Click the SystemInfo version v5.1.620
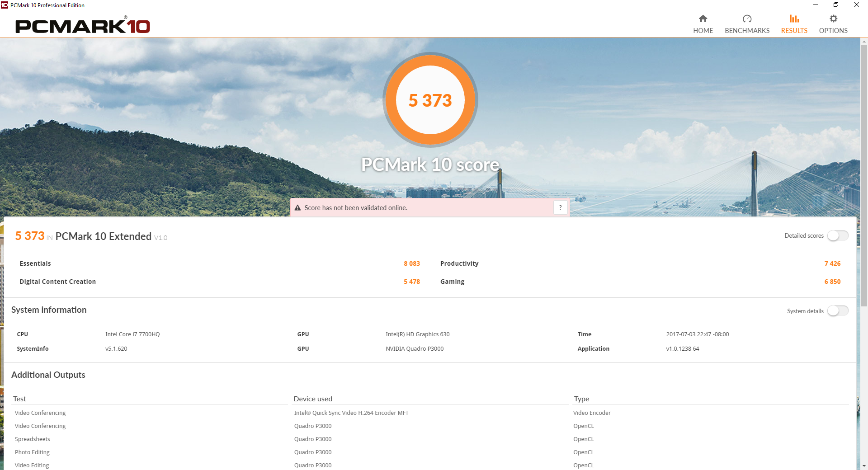This screenshot has width=868, height=470. (x=116, y=349)
